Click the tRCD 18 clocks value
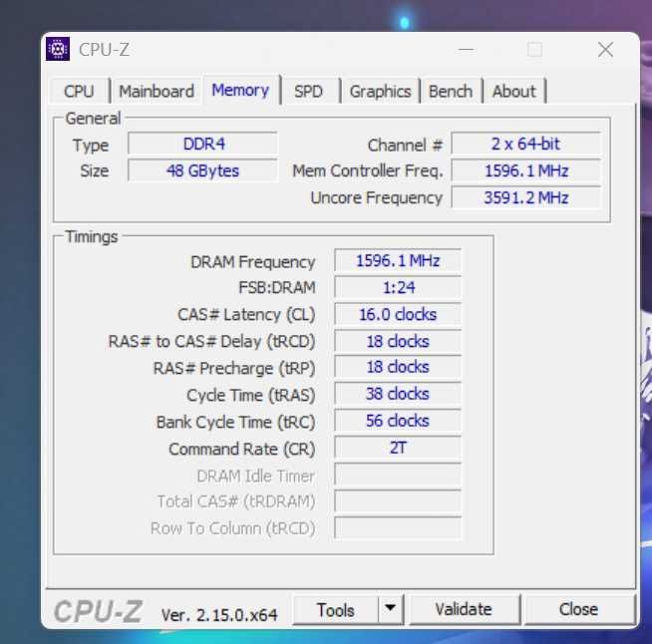 [x=398, y=341]
